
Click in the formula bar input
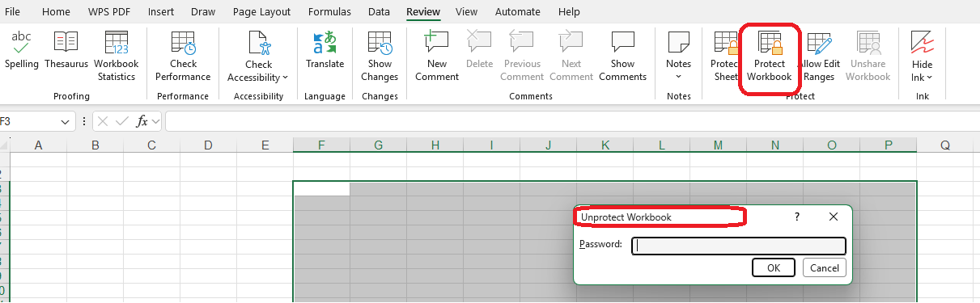coord(571,121)
